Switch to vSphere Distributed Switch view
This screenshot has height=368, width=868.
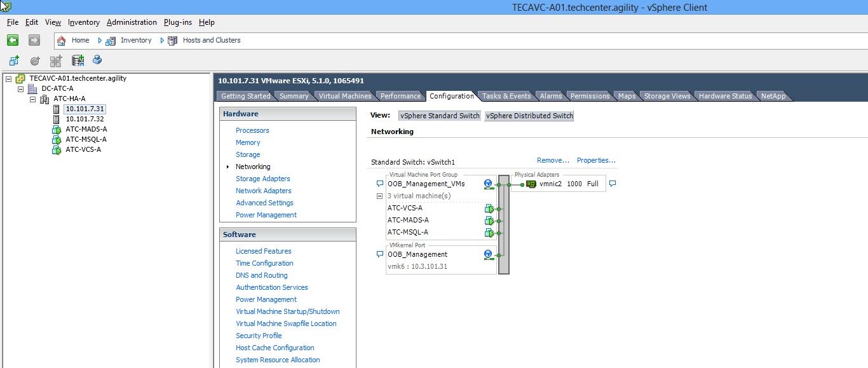click(529, 116)
